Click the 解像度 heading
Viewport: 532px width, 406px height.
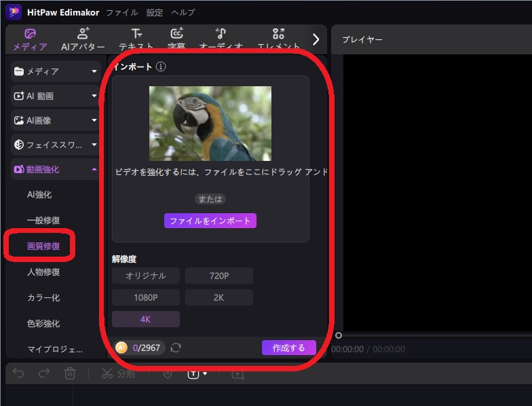(124, 259)
